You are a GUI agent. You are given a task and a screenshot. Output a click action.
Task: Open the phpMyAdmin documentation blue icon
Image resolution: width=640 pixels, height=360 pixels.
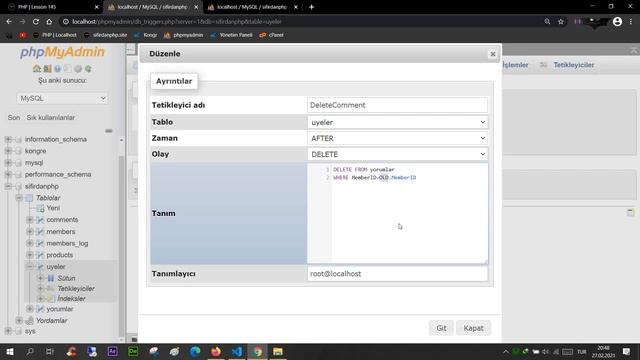click(x=58, y=69)
